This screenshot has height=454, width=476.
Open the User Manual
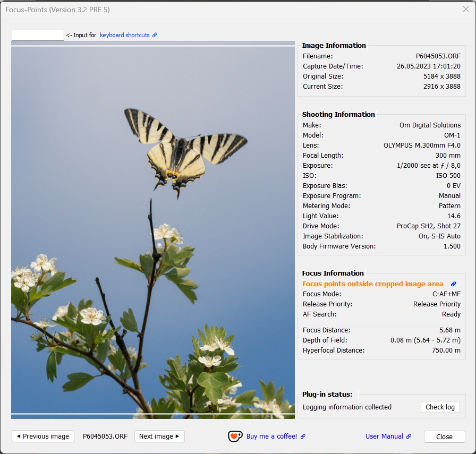point(385,436)
